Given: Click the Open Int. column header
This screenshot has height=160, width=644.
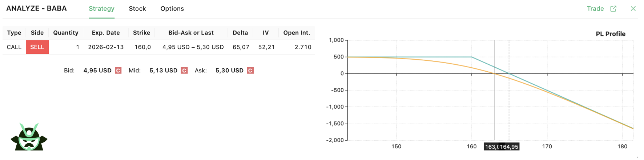Looking at the screenshot, I should pyautogui.click(x=297, y=33).
